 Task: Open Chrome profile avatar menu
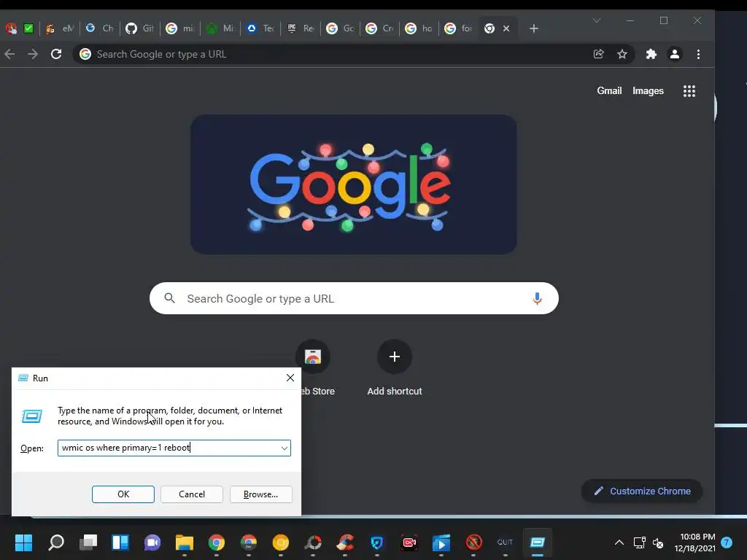tap(675, 54)
